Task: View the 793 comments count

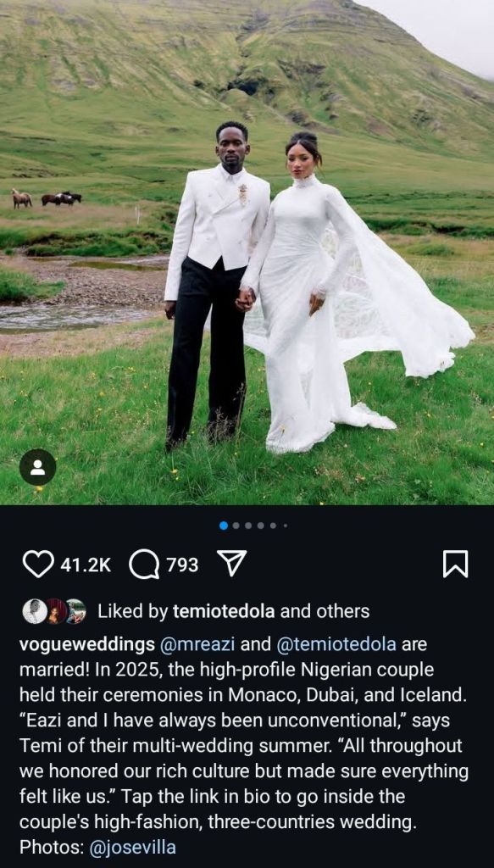Action: 182,565
